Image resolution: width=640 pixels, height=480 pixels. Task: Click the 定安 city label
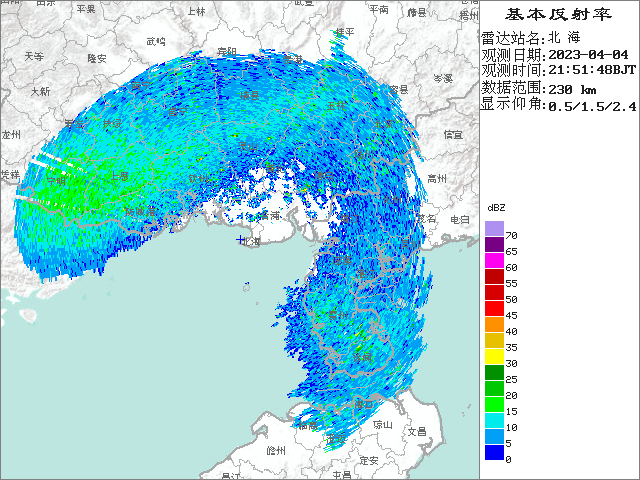coord(369,461)
